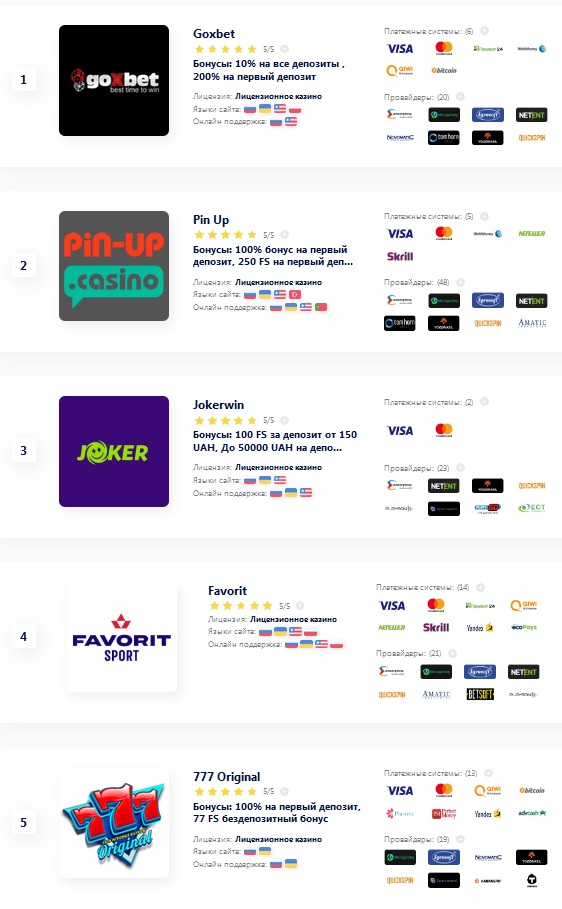Image resolution: width=562 pixels, height=909 pixels.
Task: Click the Goxbet casino title link
Action: (x=214, y=34)
